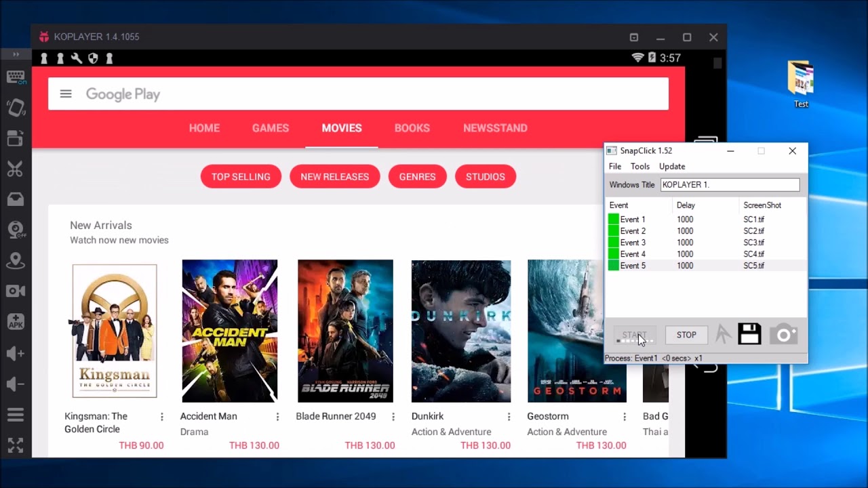Screen dimensions: 868x488
Task: Switch to the GAMES tab
Action: pos(271,128)
